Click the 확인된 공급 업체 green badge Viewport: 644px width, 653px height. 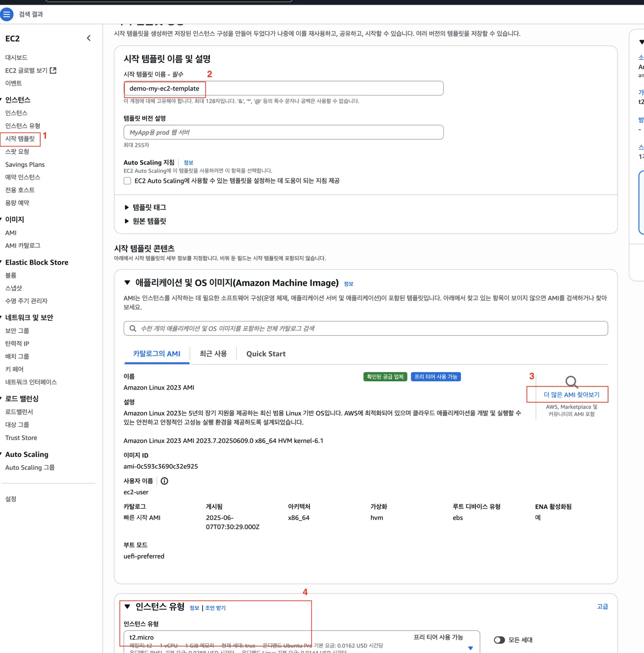point(385,377)
